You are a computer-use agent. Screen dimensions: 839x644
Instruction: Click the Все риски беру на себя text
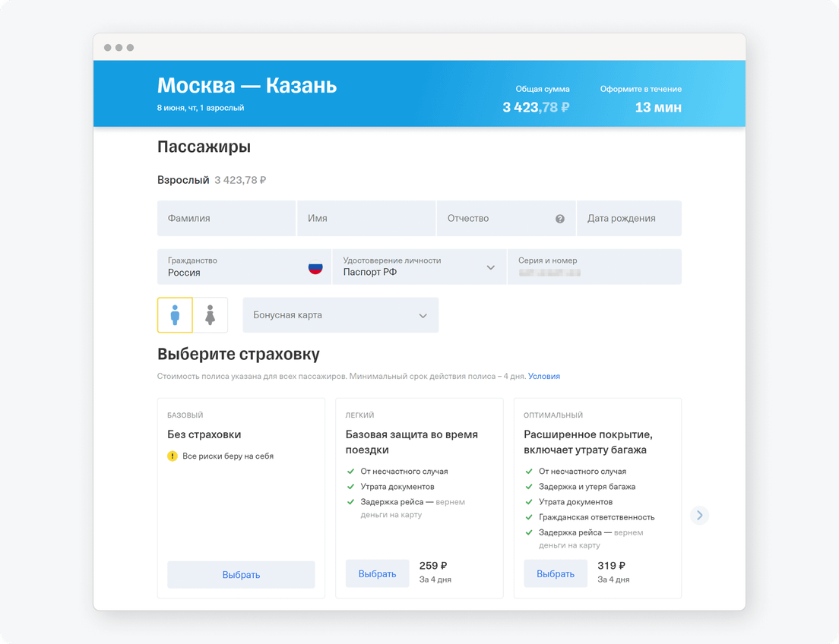click(x=228, y=456)
